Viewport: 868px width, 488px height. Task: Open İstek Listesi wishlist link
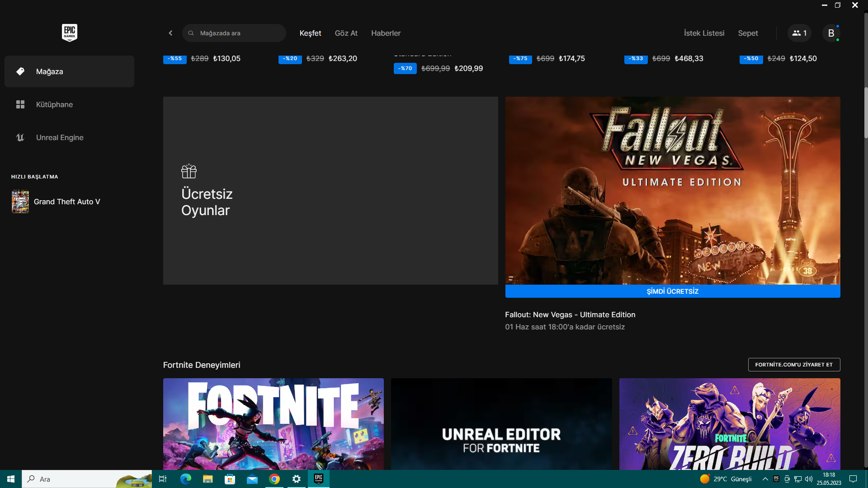tap(704, 33)
